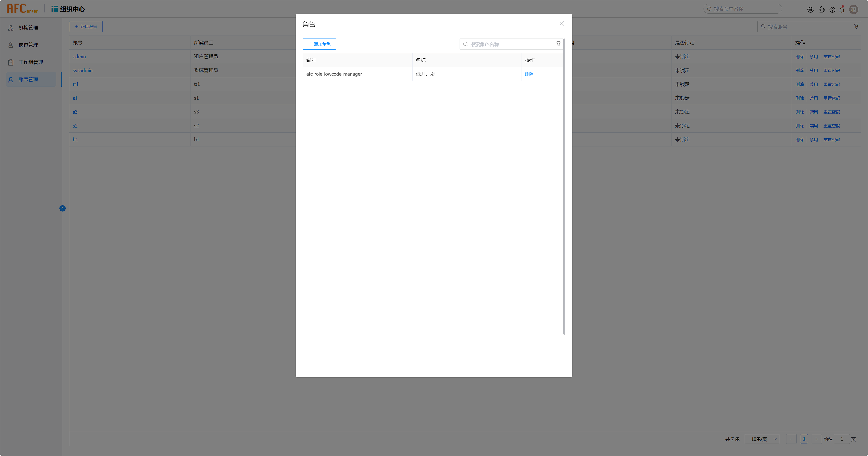
Task: Click the puzzle-piece plugin icon
Action: [821, 10]
